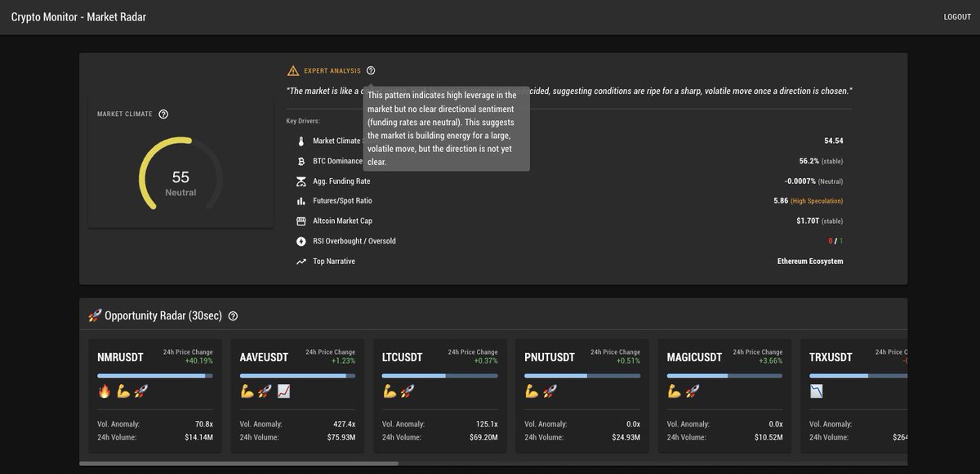Screen dimensions: 980x474
Task: Open the NMRUSDT card title
Action: point(120,358)
